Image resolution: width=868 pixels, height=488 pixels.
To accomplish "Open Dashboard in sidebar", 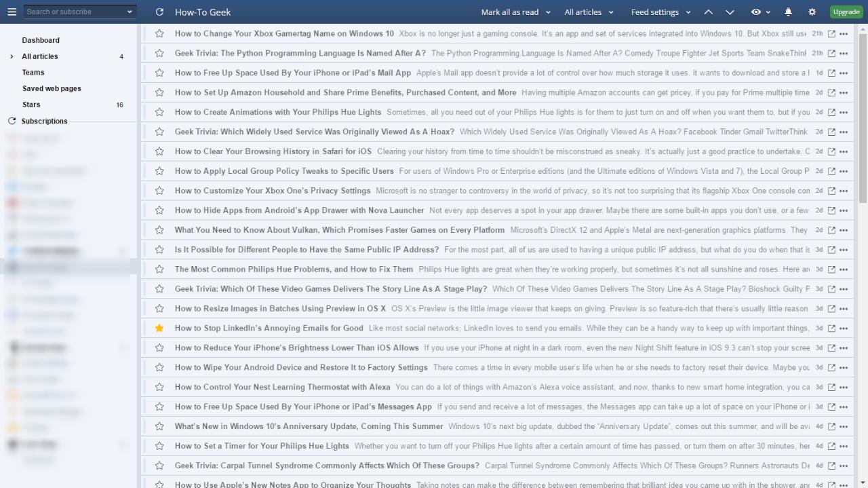I will [41, 40].
